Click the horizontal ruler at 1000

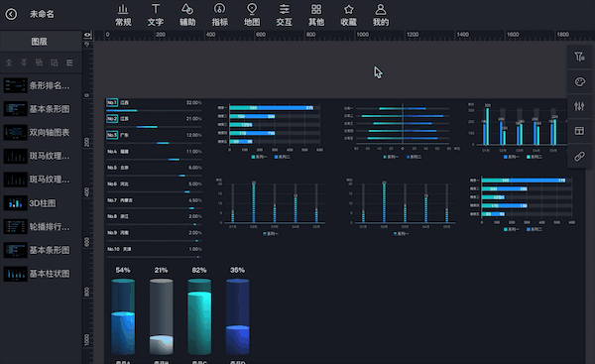click(x=362, y=35)
